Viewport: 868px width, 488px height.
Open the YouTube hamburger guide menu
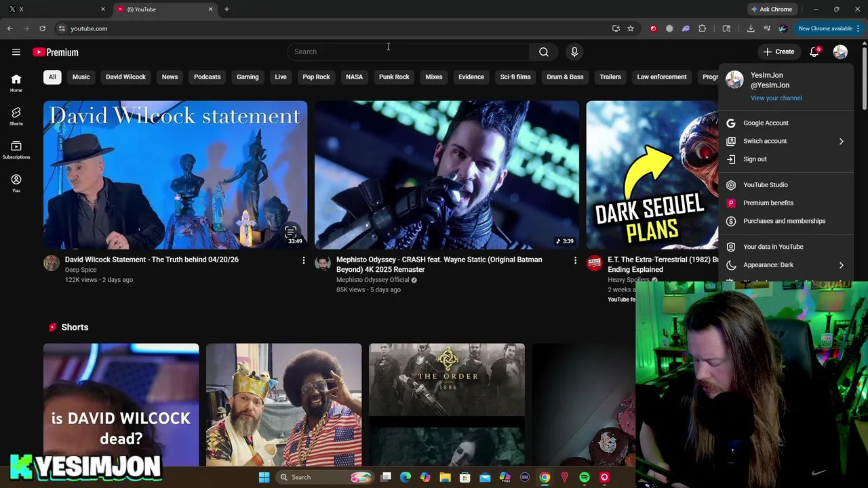click(16, 52)
